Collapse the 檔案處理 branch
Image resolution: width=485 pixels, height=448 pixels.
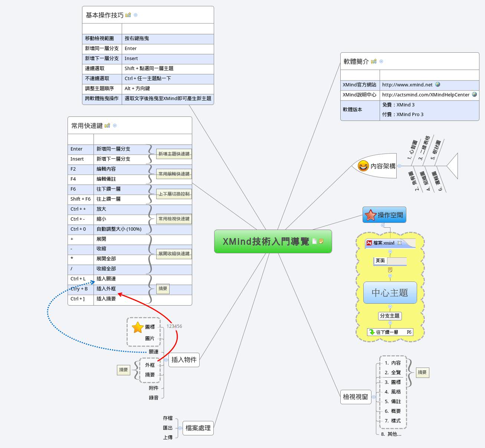click(x=180, y=428)
